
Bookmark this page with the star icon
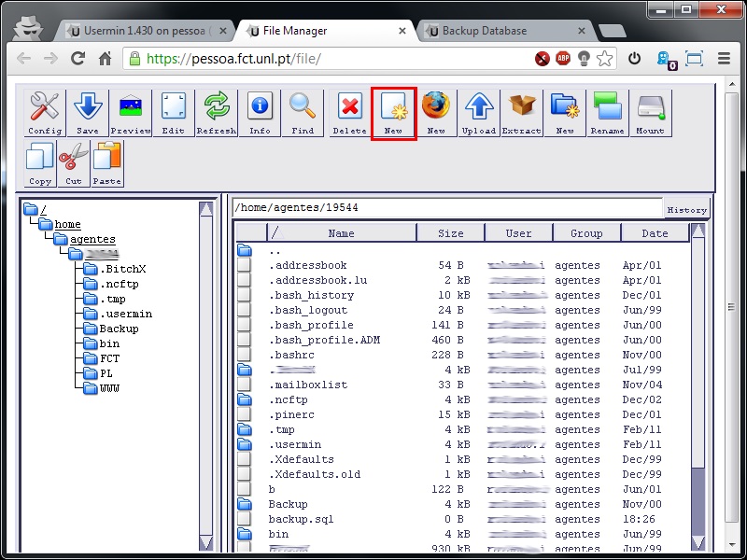click(x=605, y=59)
